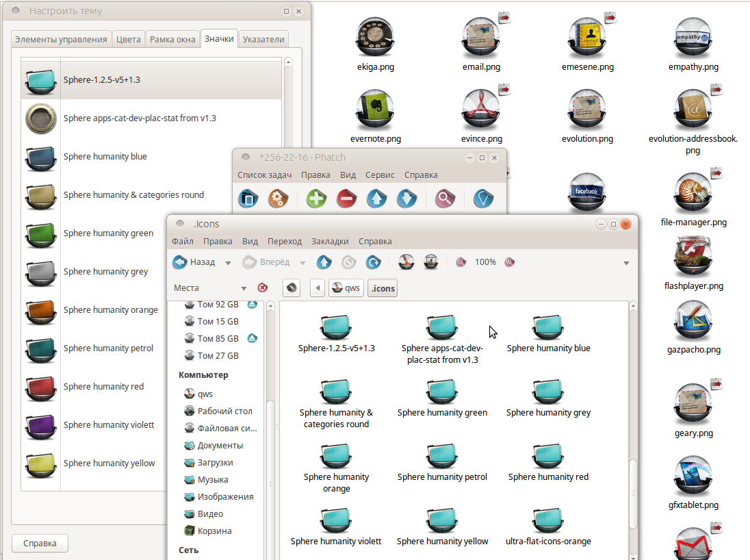This screenshot has height=560, width=750.
Task: Click the zoom in icon right of 100%
Action: click(510, 262)
